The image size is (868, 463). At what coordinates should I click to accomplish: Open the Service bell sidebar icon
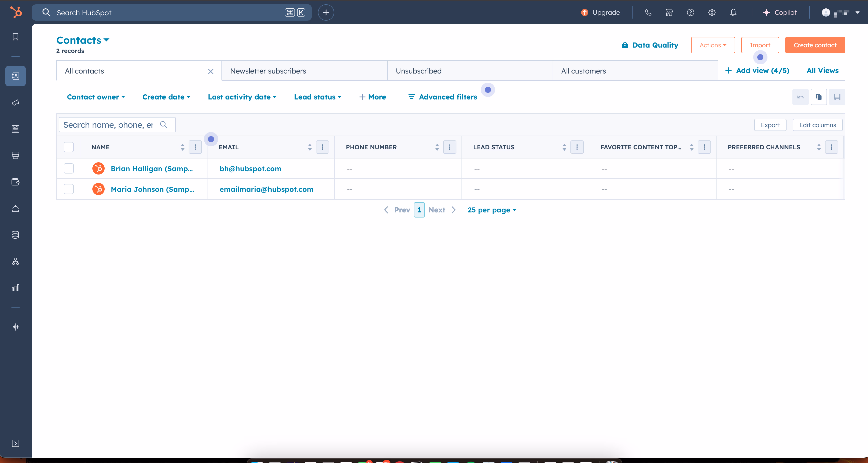pos(16,208)
